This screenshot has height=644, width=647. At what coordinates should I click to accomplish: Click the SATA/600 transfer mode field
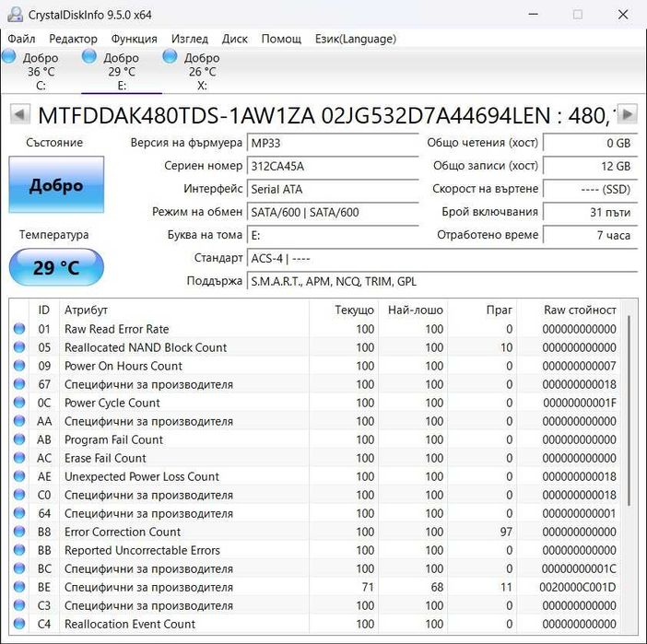[333, 213]
